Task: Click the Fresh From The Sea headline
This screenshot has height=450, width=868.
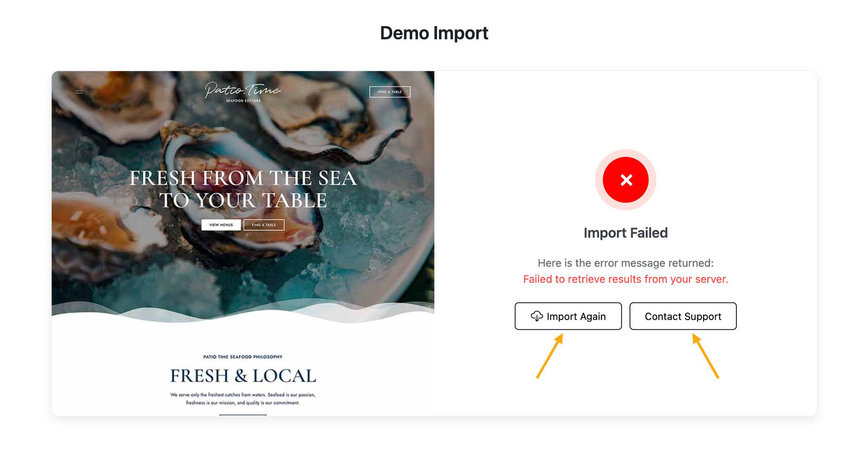Action: pos(243,189)
